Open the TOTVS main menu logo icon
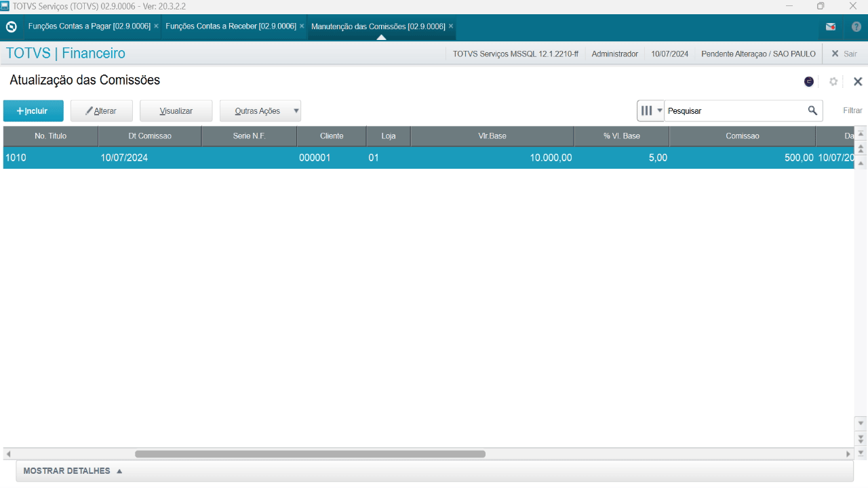Viewport: 868px width, 488px height. coord(11,26)
